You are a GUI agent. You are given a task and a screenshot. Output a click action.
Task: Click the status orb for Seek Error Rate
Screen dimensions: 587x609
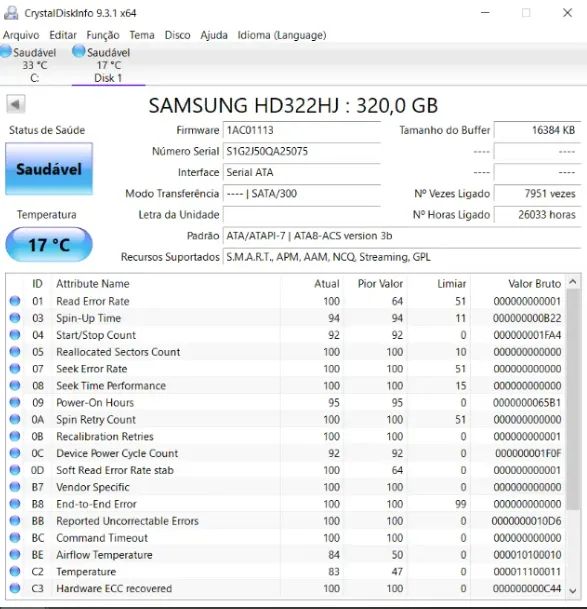pos(15,368)
